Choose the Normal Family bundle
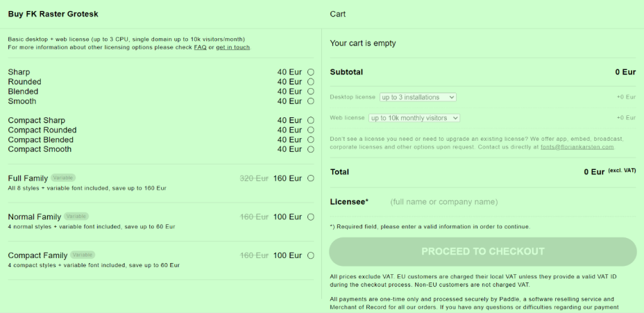This screenshot has height=313, width=644. (310, 217)
